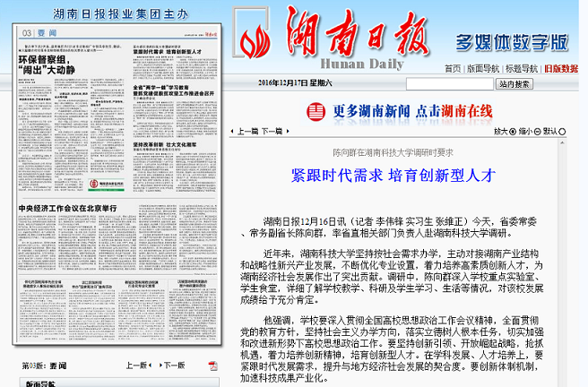This screenshot has height=387, width=588.
Task: Click the article title 紧跟时代需求 培育创新型人才
Action: (393, 176)
